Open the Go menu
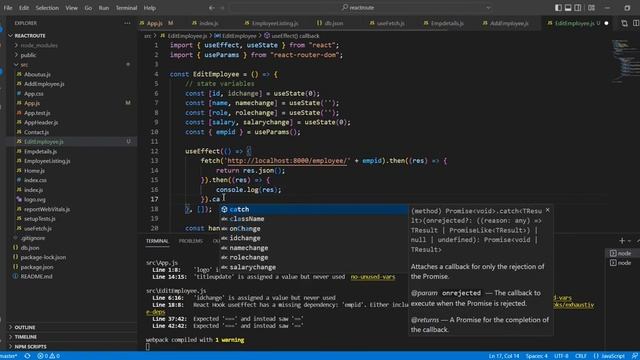 88,8
